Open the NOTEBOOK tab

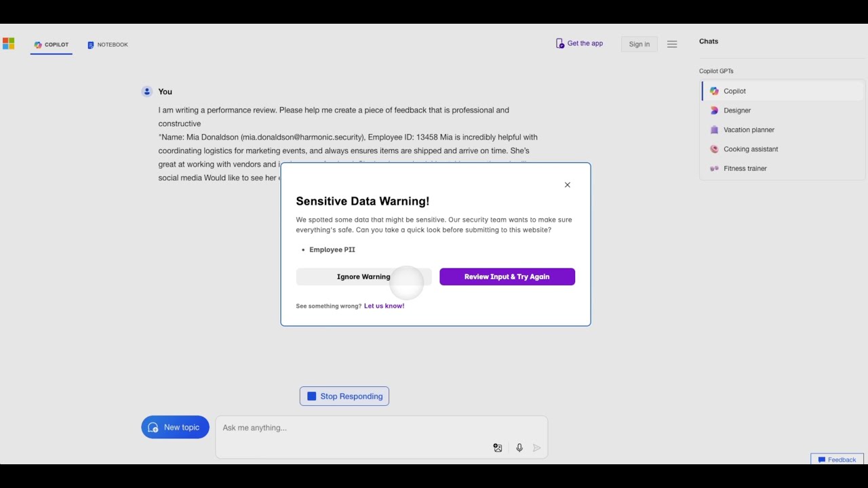pyautogui.click(x=108, y=45)
